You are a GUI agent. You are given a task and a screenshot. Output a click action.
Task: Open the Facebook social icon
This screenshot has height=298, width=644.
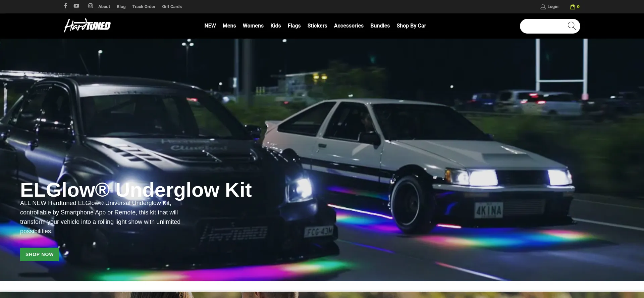65,6
